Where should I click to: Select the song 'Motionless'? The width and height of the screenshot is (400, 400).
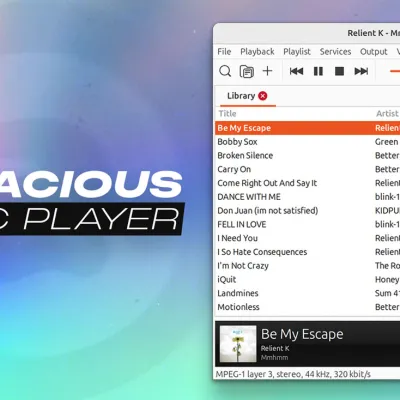(238, 307)
